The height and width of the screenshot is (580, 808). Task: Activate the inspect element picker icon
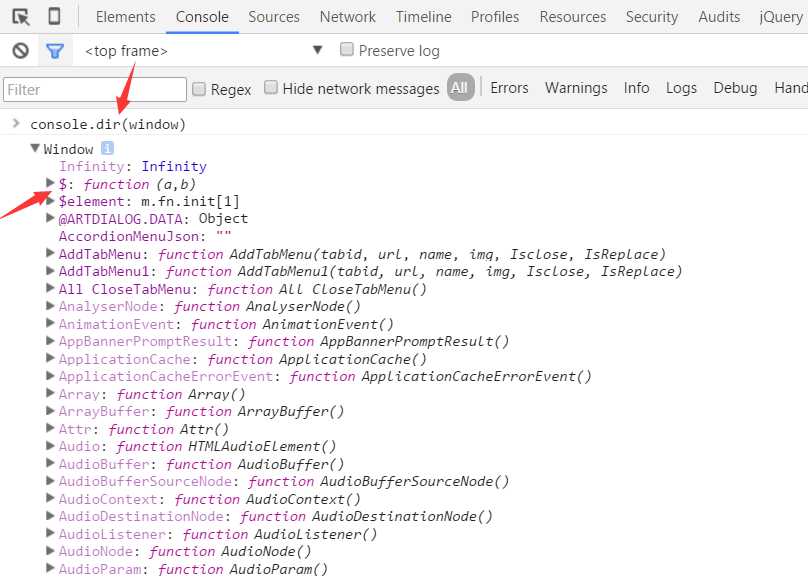[21, 17]
